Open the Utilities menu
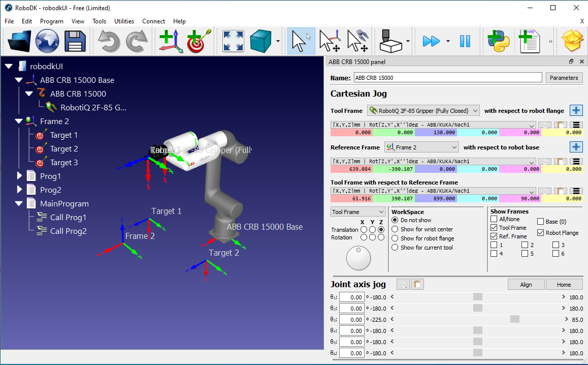Viewport: 588px width, 365px height. click(124, 21)
